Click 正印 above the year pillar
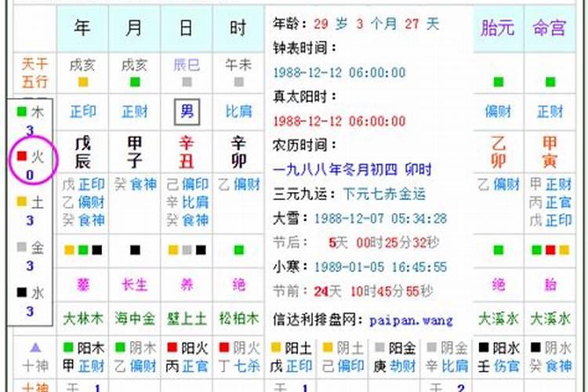Image resolution: width=588 pixels, height=392 pixels. (x=83, y=112)
